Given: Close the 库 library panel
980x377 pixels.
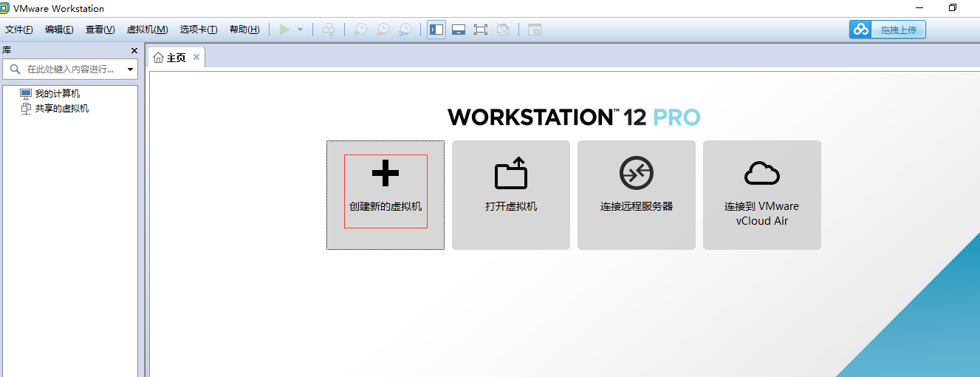Looking at the screenshot, I should (x=134, y=50).
